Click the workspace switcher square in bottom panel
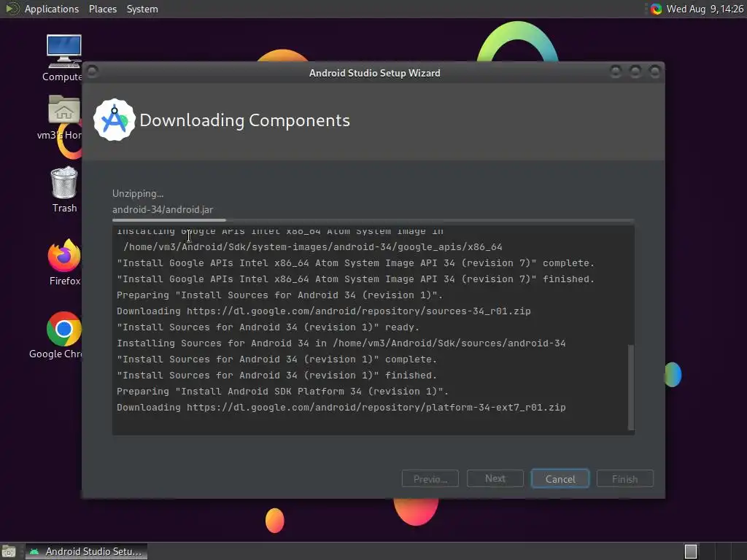The width and height of the screenshot is (747, 560). pyautogui.click(x=691, y=551)
